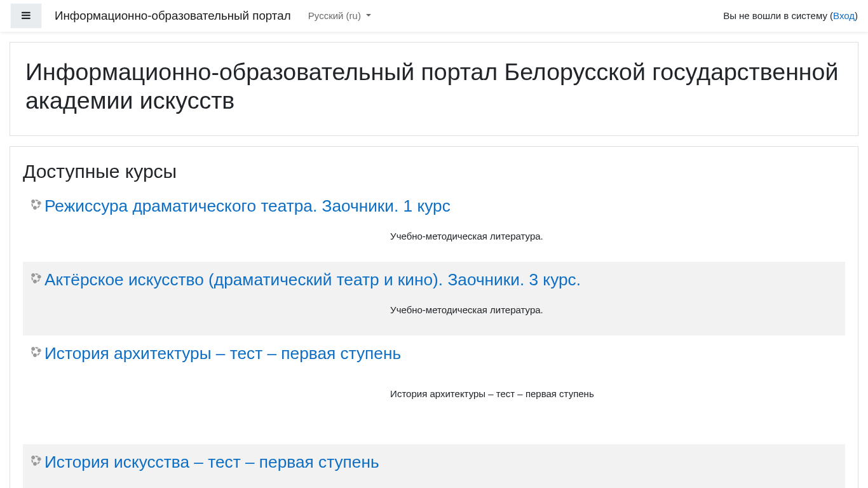Click the small arrow after Русский (ru)

click(369, 16)
